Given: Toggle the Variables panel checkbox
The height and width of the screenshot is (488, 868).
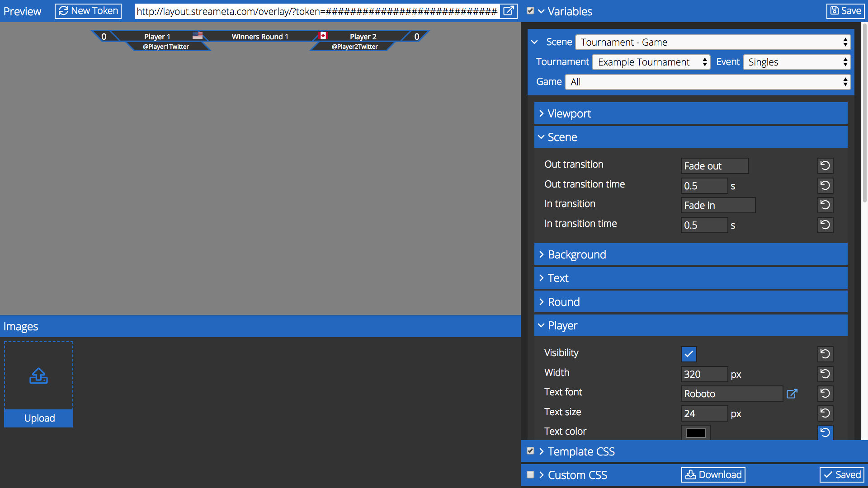Looking at the screenshot, I should (x=530, y=11).
